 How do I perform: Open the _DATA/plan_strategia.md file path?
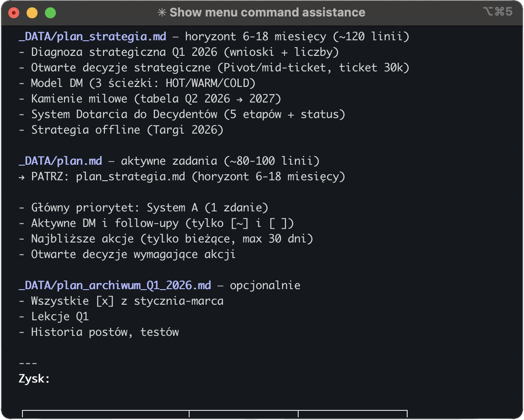coord(93,37)
